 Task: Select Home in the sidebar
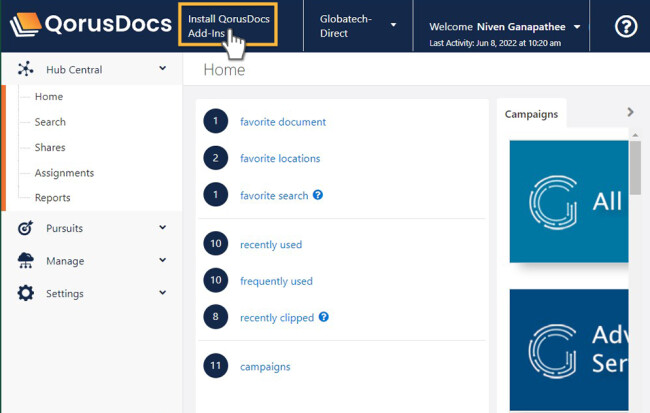coord(49,97)
